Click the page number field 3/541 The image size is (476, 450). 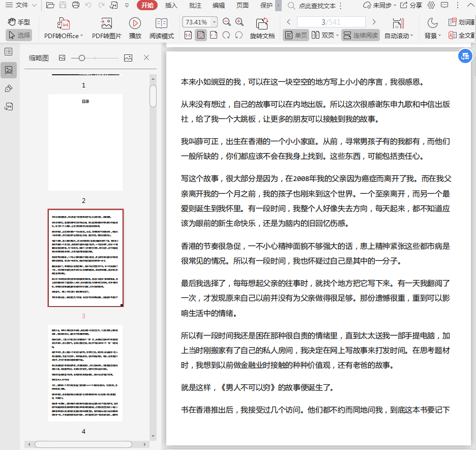coord(331,22)
